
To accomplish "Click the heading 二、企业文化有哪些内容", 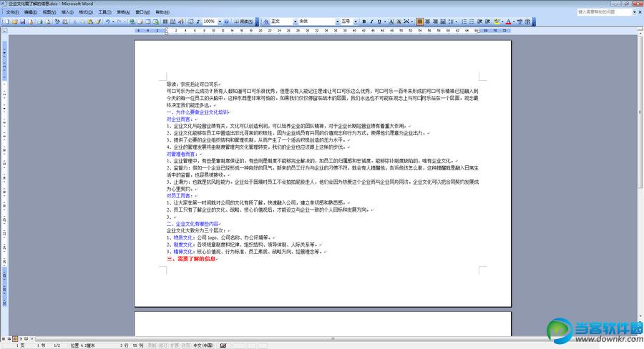I will (x=192, y=224).
